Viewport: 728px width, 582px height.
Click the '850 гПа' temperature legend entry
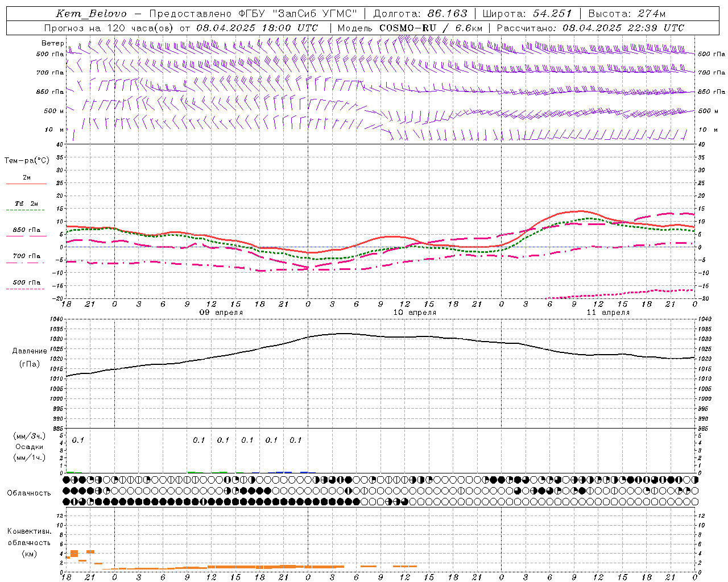pos(27,230)
